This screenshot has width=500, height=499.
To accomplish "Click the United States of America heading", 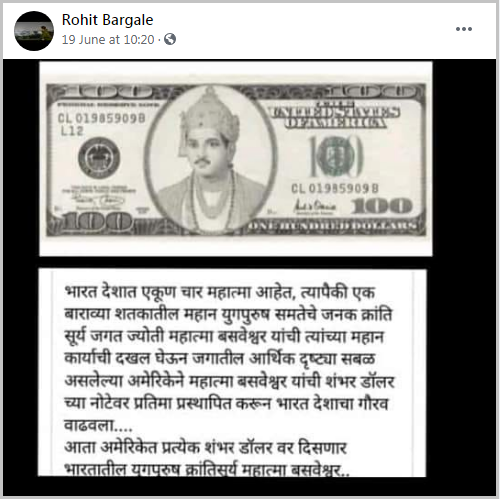I will (335, 116).
